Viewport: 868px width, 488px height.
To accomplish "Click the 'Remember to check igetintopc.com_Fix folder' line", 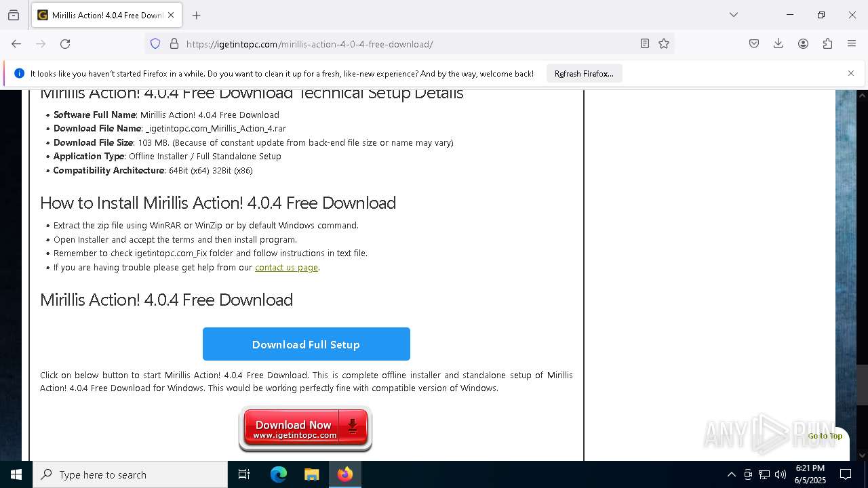I will (210, 253).
